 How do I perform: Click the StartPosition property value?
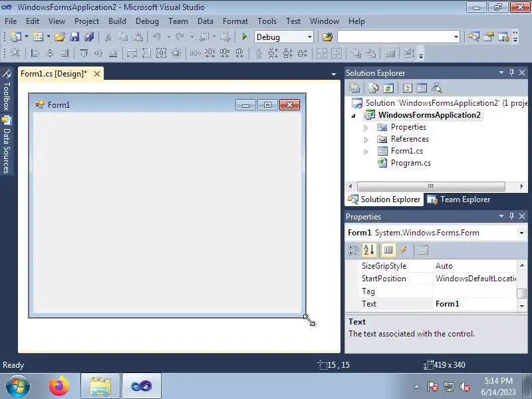(x=475, y=279)
